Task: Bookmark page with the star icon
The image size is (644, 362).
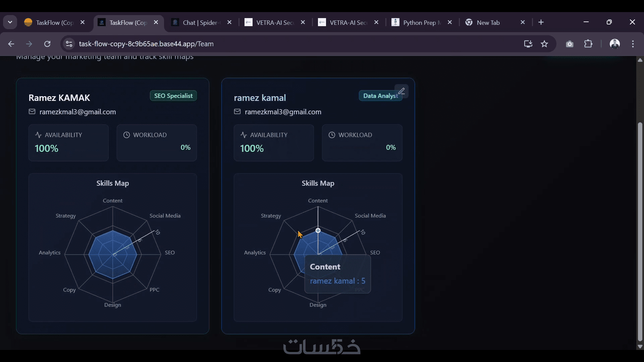Action: (x=544, y=44)
